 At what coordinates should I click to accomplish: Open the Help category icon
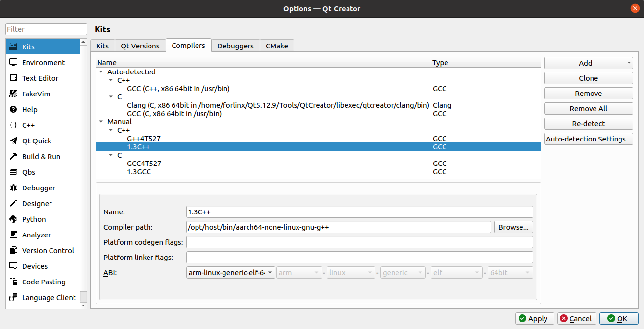13,110
